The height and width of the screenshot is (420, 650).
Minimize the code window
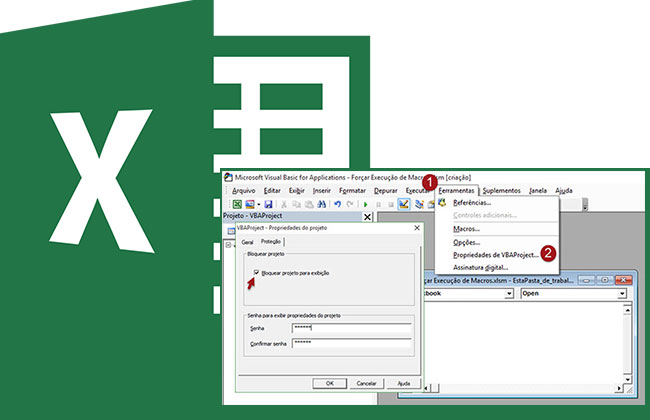[x=586, y=280]
